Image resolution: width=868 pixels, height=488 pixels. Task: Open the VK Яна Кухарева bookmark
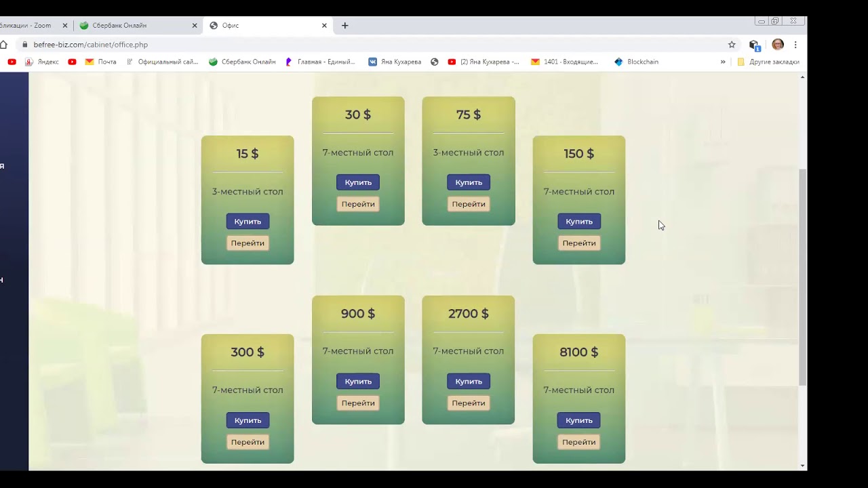(x=395, y=62)
